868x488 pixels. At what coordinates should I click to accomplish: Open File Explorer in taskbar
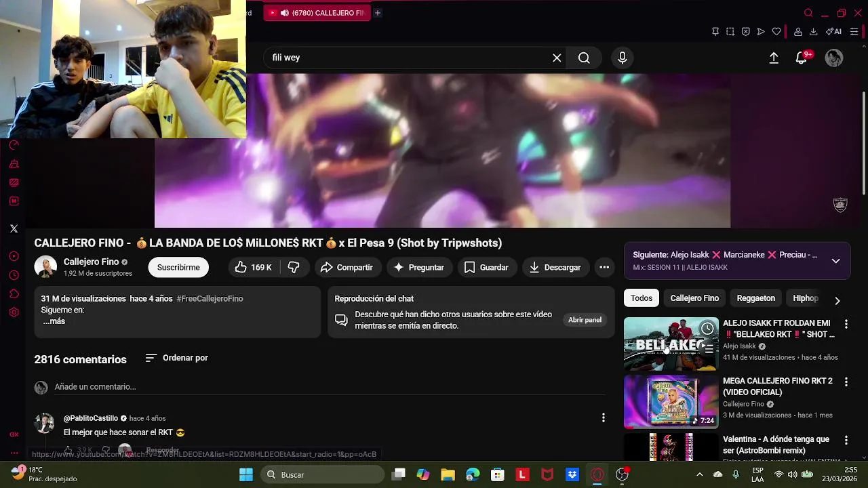tap(448, 474)
